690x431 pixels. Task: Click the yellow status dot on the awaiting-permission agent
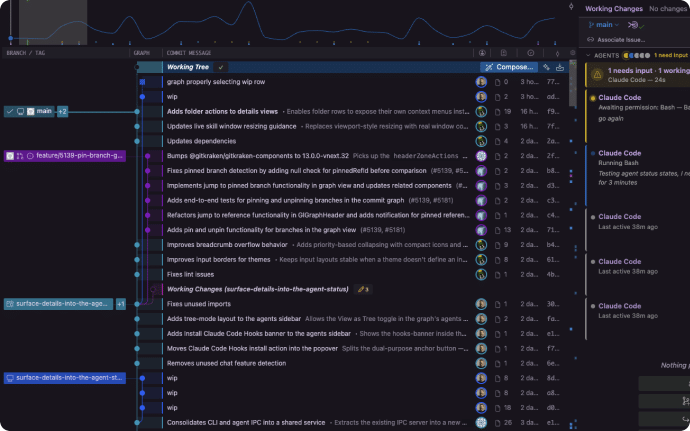593,98
